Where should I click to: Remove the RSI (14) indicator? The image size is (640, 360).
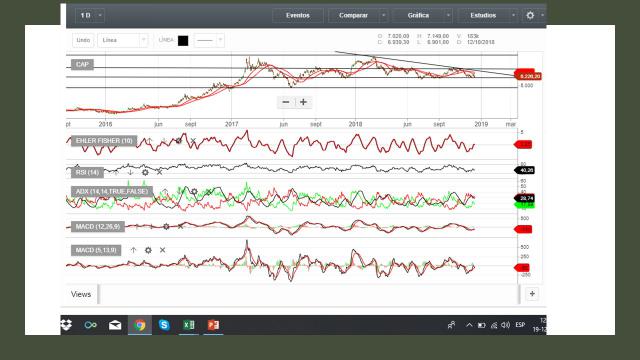[x=160, y=173]
